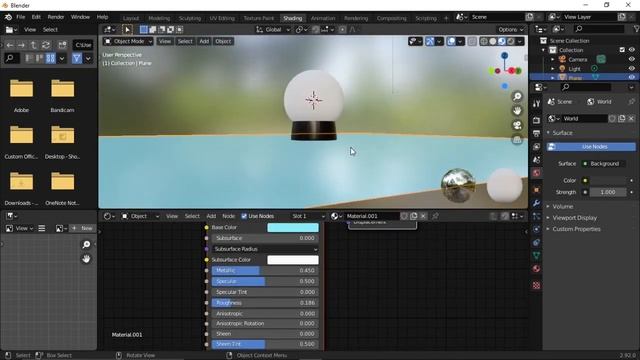Click the Blender logo menu icon
This screenshot has height=360, width=640.
pos(8,17)
